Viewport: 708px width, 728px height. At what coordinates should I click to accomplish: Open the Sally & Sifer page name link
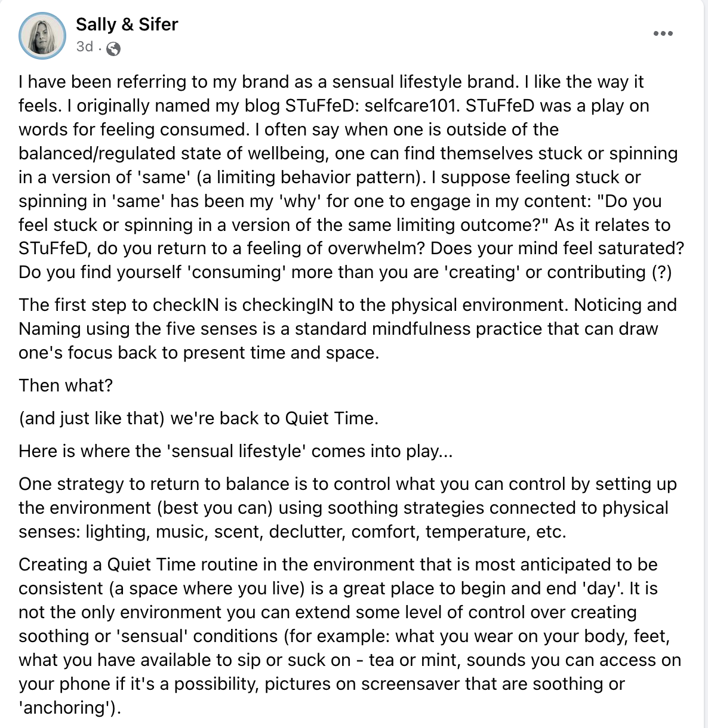click(x=127, y=24)
